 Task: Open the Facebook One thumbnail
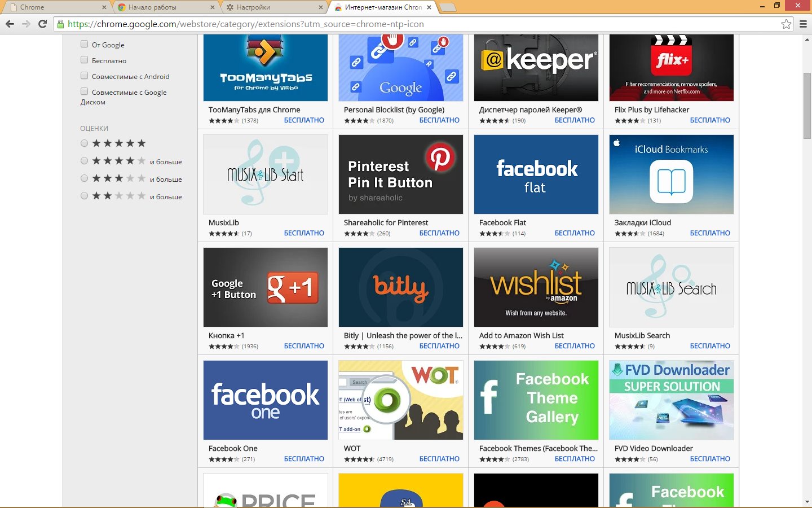(266, 400)
